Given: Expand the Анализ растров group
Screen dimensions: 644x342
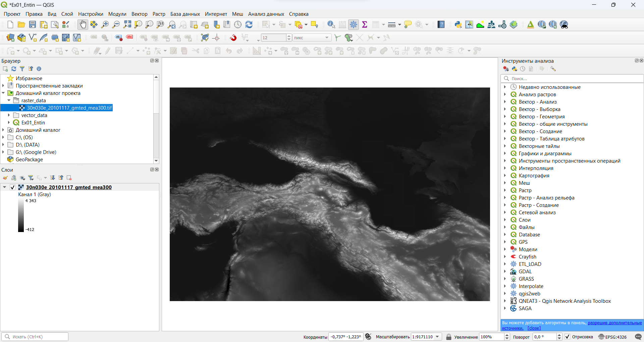Looking at the screenshot, I should pos(504,94).
